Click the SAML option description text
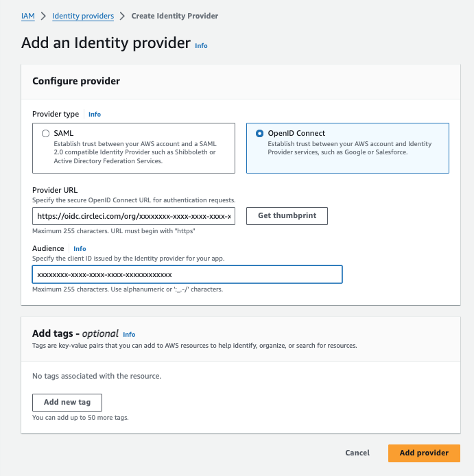474x476 pixels. point(136,152)
